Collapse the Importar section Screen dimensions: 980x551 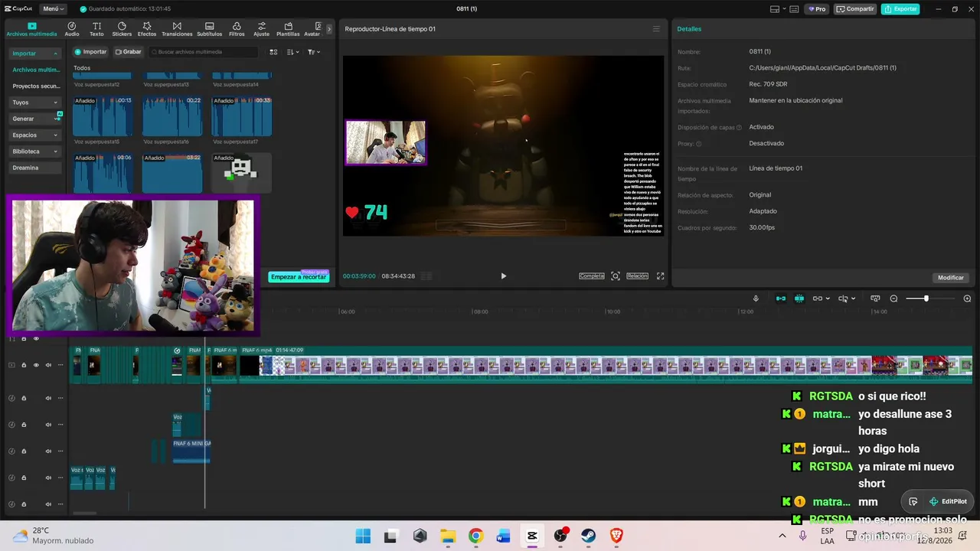(35, 54)
